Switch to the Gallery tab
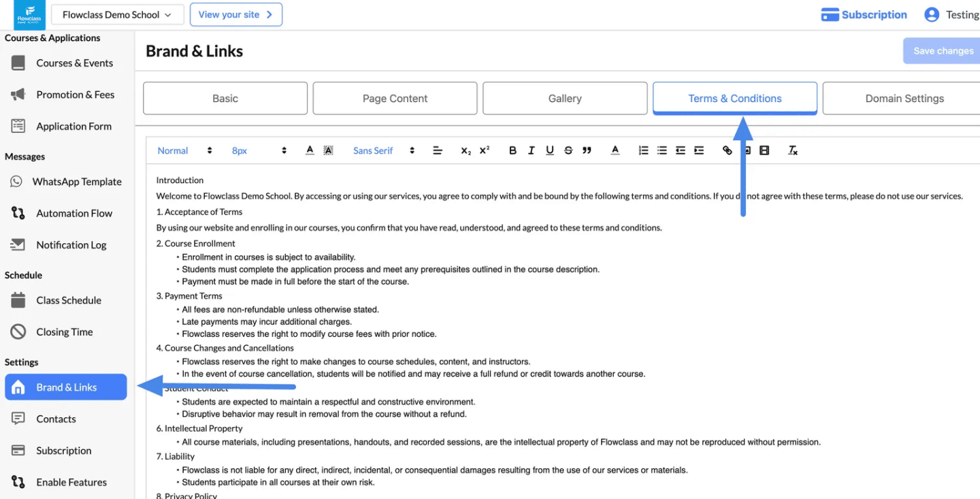This screenshot has width=980, height=499. coord(565,98)
